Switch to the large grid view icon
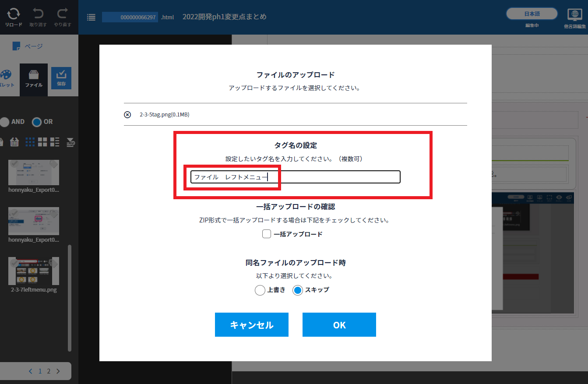 [x=42, y=142]
